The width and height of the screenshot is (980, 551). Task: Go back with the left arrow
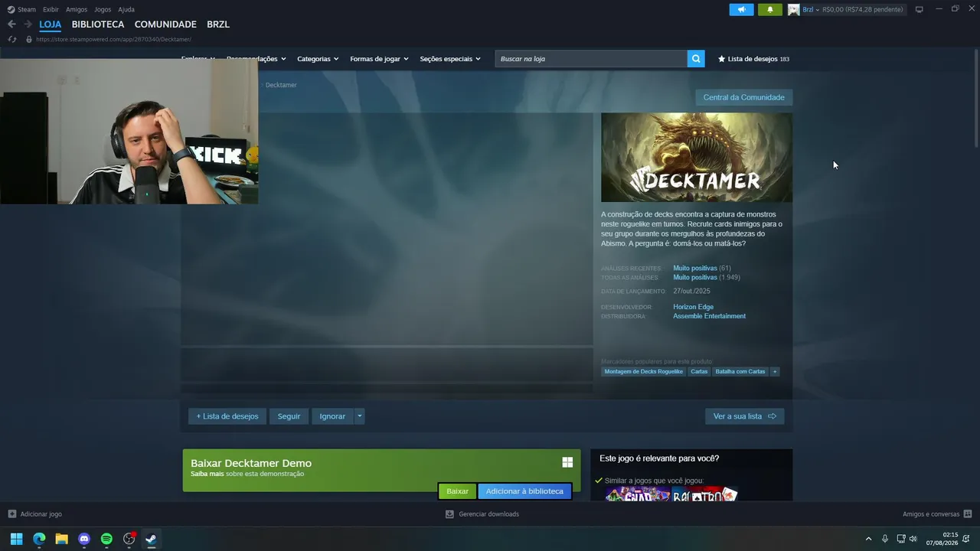click(11, 24)
